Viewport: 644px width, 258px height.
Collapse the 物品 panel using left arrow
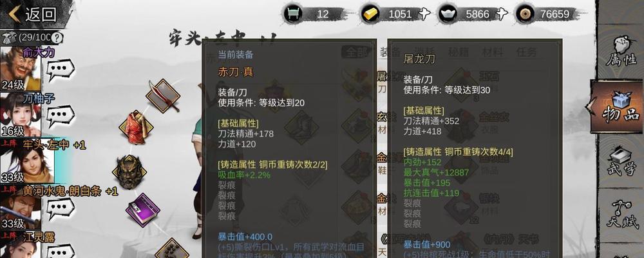(x=589, y=106)
